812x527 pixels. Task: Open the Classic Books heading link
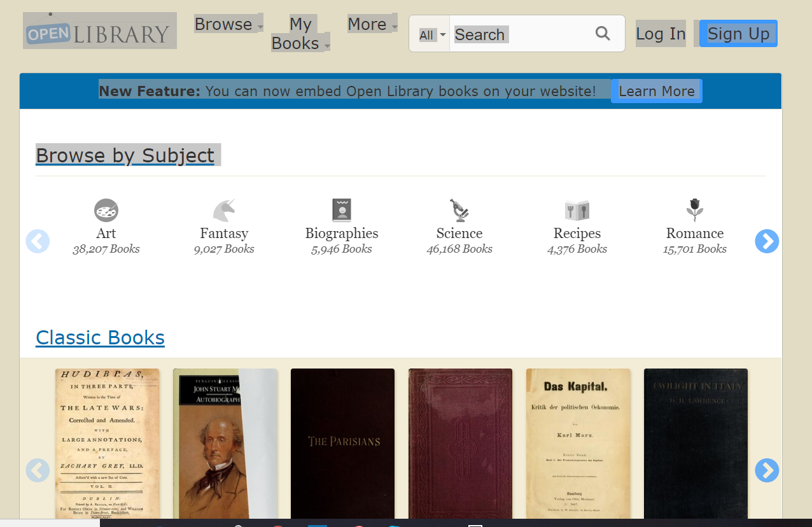coord(100,337)
